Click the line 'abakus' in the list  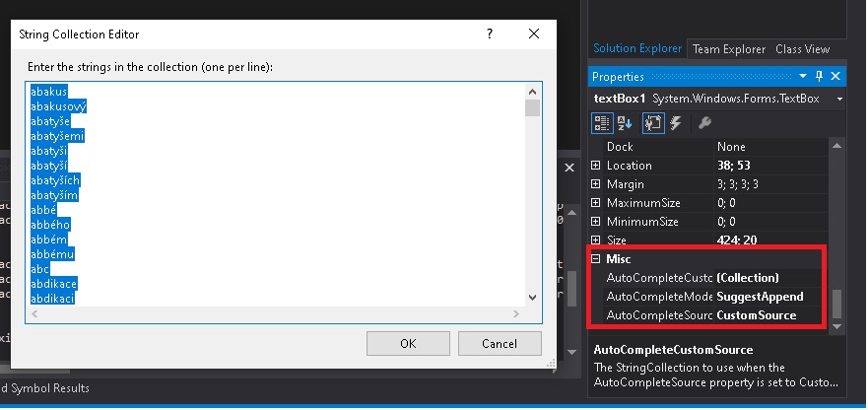(48, 92)
